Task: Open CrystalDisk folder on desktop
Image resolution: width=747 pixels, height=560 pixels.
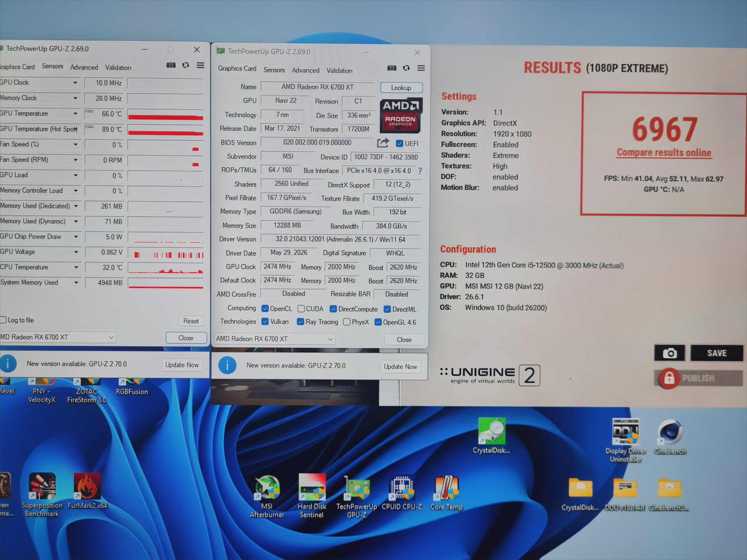Action: [580, 494]
